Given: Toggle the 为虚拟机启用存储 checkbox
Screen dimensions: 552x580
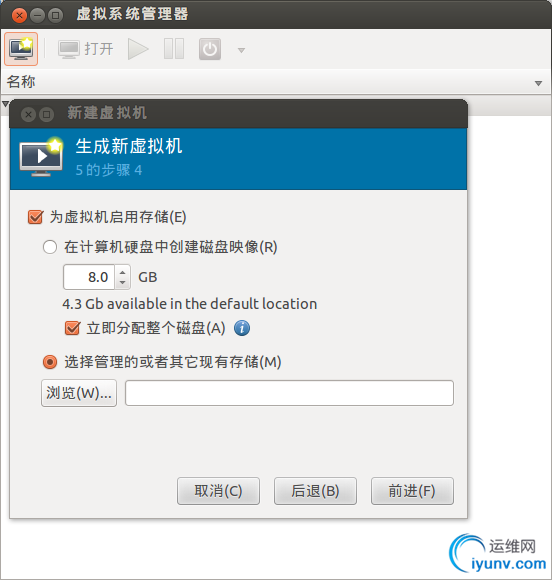Looking at the screenshot, I should (x=36, y=217).
